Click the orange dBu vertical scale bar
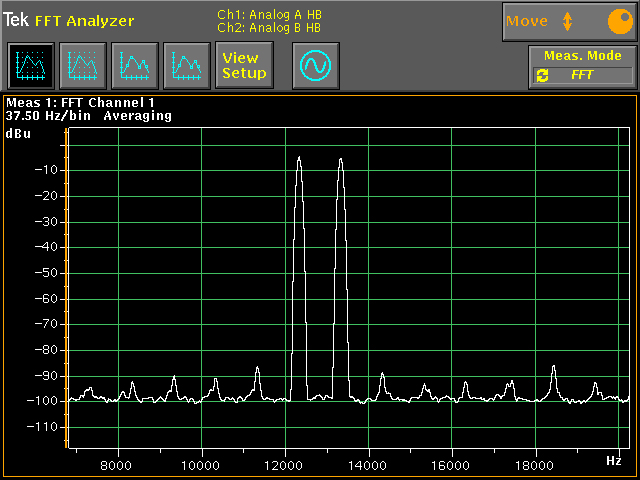The width and height of the screenshot is (640, 480). click(65, 290)
